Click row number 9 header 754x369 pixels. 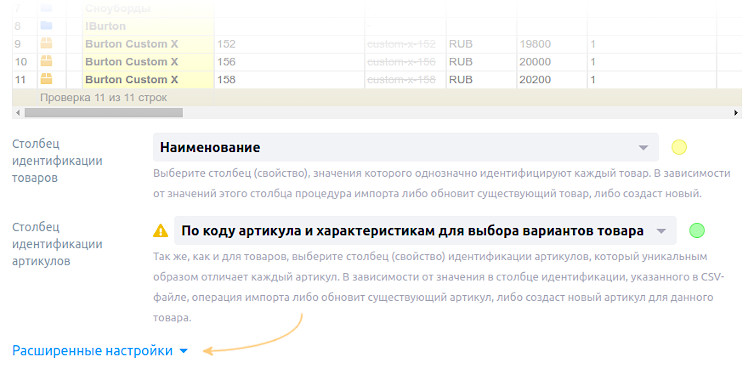25,44
